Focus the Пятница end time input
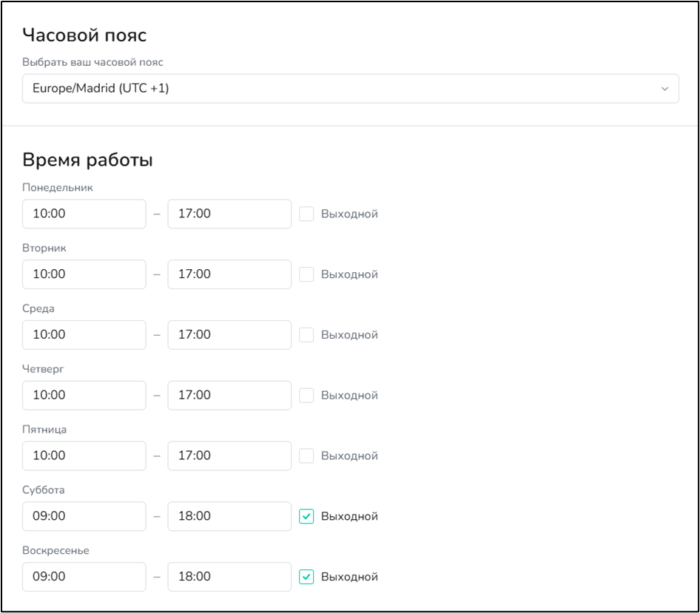Image resolution: width=700 pixels, height=613 pixels. 229,455
